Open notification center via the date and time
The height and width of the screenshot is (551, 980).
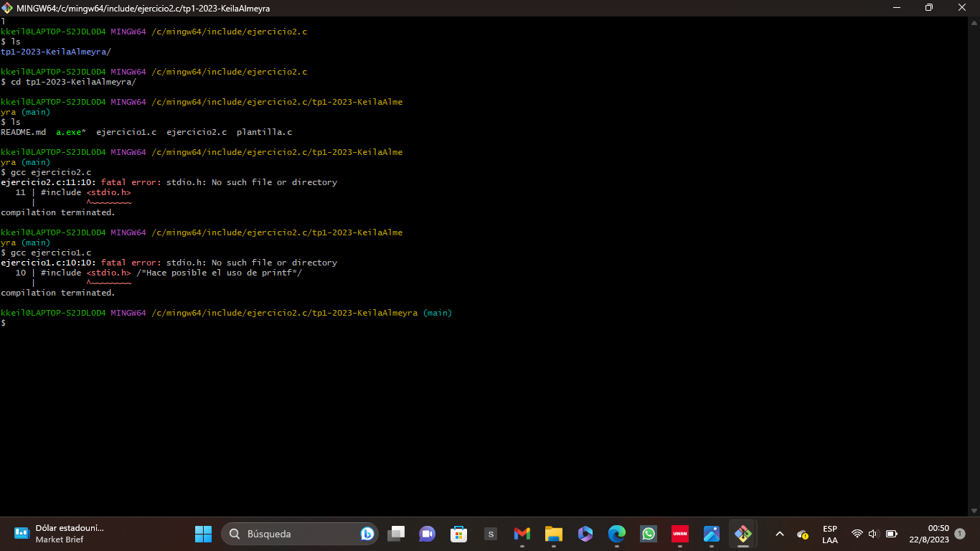coord(930,534)
